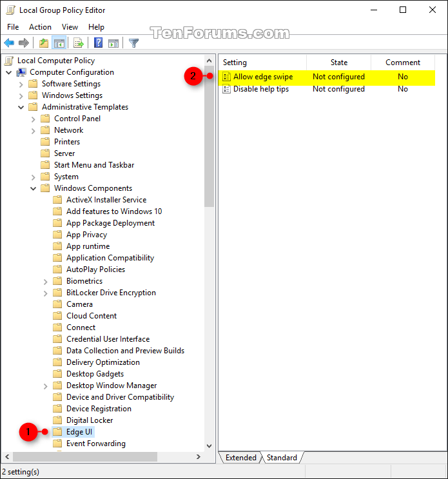Select the Credential User Interface item
This screenshot has height=479, width=448.
point(108,339)
